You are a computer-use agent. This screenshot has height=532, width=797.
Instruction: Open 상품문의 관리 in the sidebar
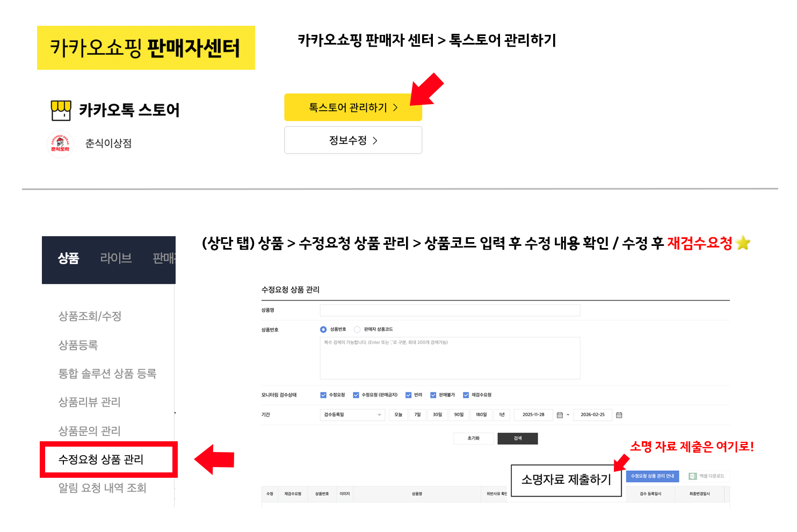[89, 431]
